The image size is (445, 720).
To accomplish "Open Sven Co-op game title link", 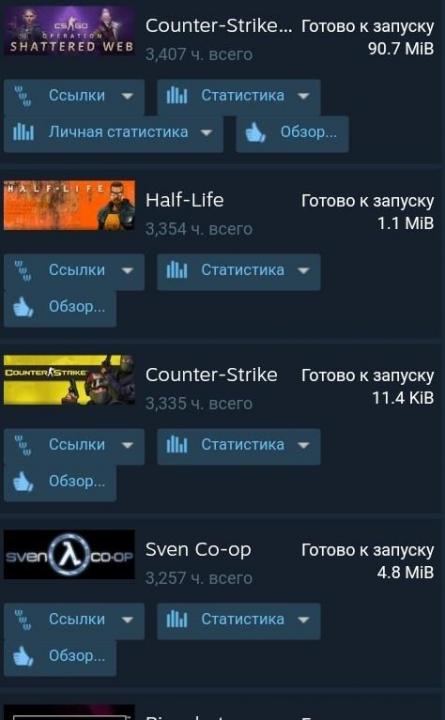I will pyautogui.click(x=198, y=549).
